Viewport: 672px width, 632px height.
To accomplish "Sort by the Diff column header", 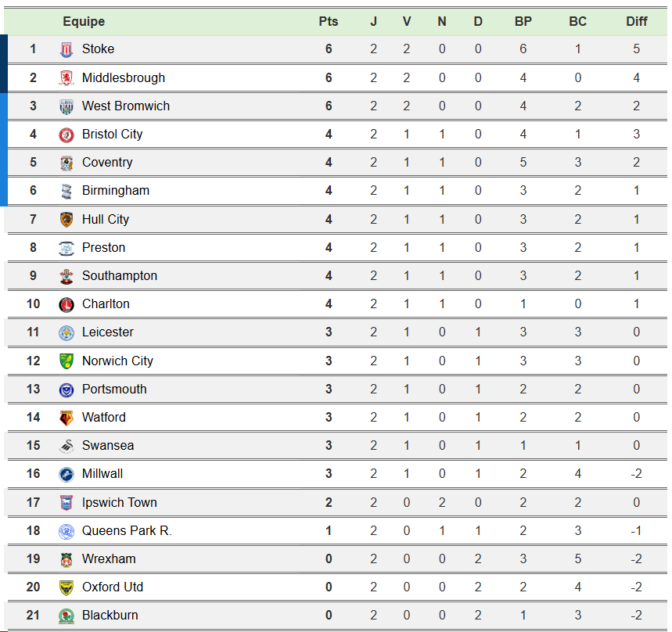I will click(x=636, y=21).
